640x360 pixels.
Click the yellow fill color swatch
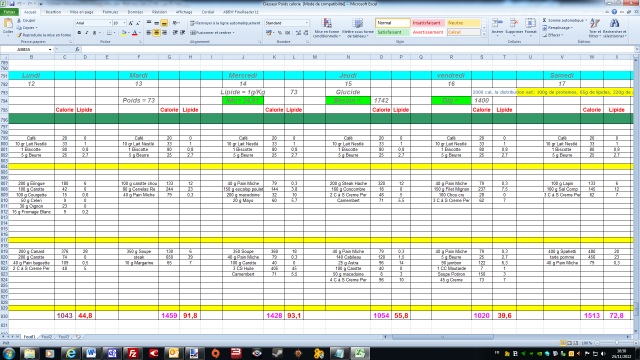coord(124,33)
